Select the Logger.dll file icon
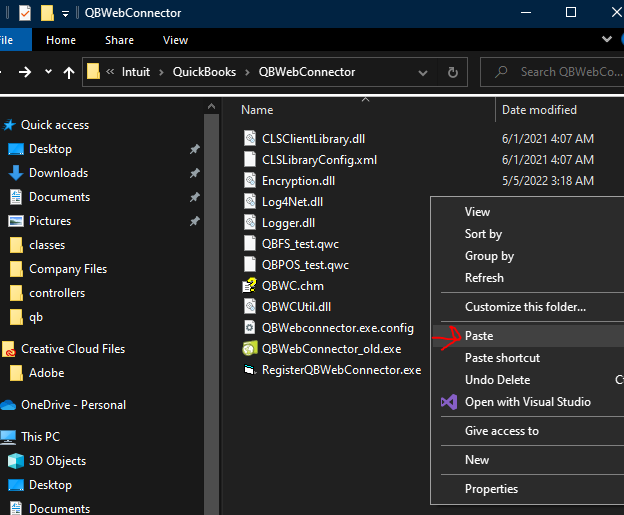 [250, 222]
